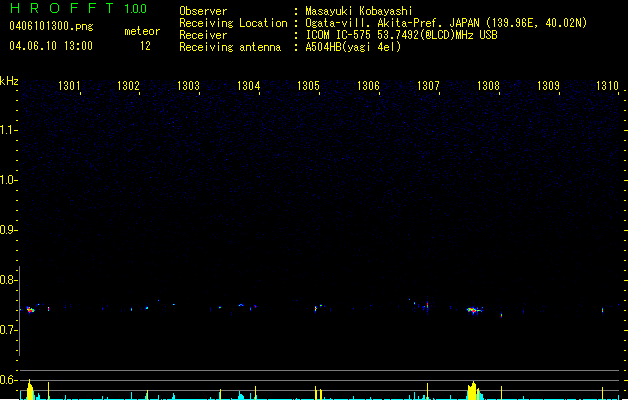Select the filename 0406101300.png

(51, 26)
